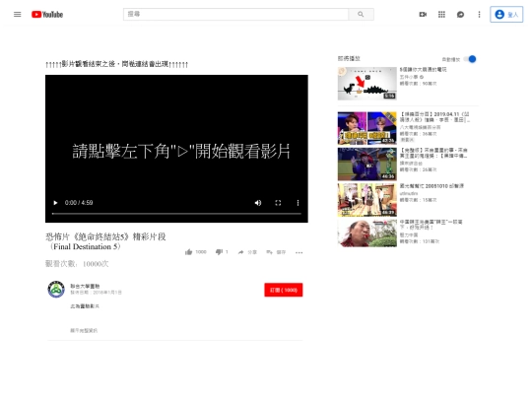Open the third recommended video with 46:36 duration
Image resolution: width=532 pixels, height=399 pixels.
click(x=367, y=165)
